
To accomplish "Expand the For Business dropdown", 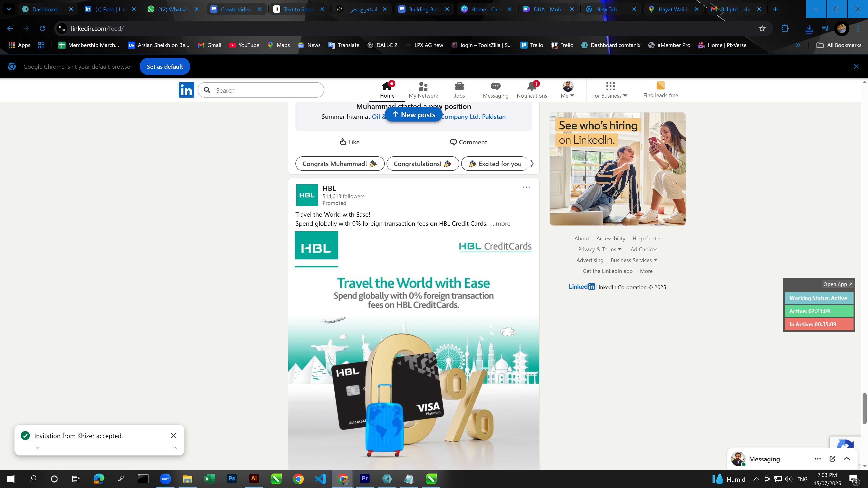I will tap(609, 96).
